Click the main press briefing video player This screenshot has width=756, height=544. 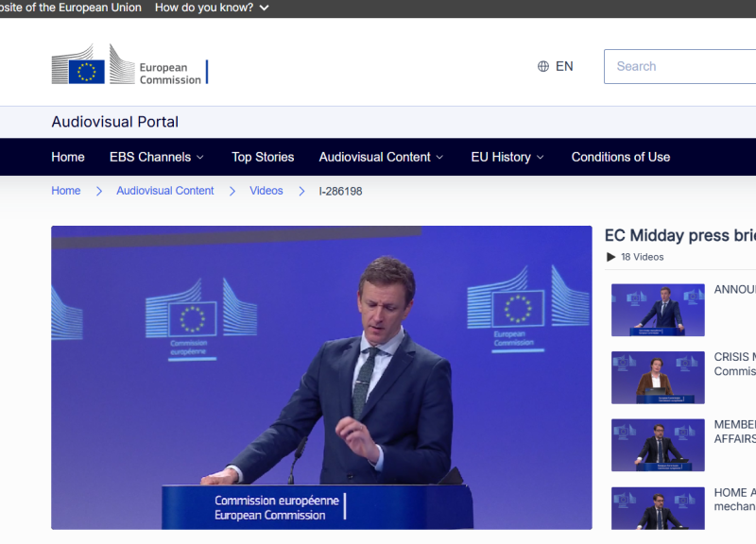(x=321, y=378)
